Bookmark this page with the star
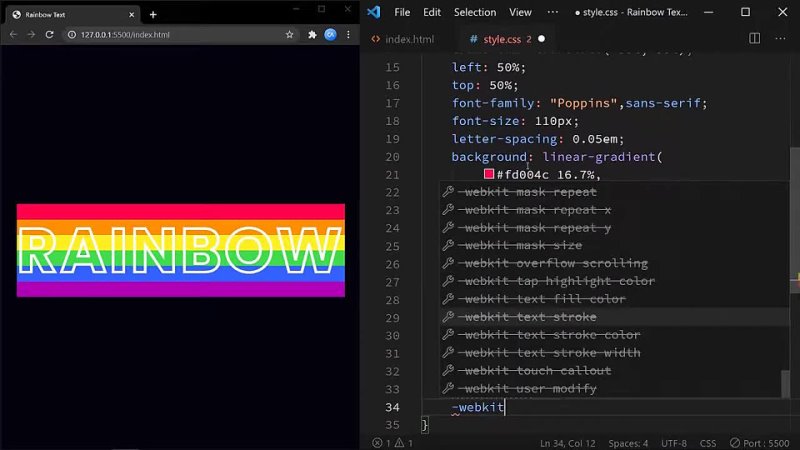The image size is (800, 450). tap(289, 35)
